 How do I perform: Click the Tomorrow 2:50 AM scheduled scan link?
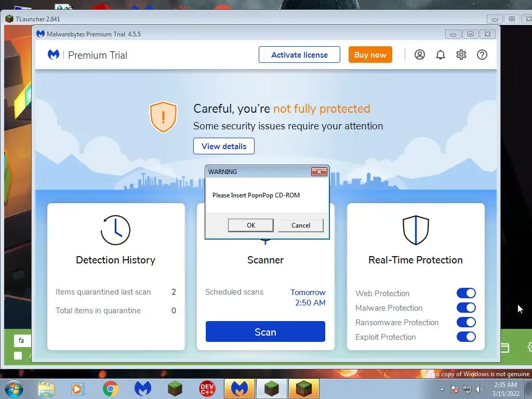308,298
